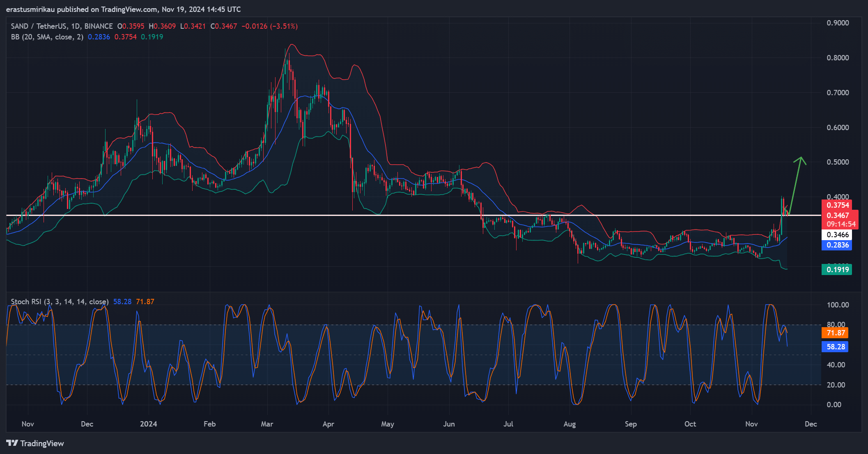Open the BB (20, SMA, close, 2) legend
Viewport: 868px width, 454px height.
point(47,37)
